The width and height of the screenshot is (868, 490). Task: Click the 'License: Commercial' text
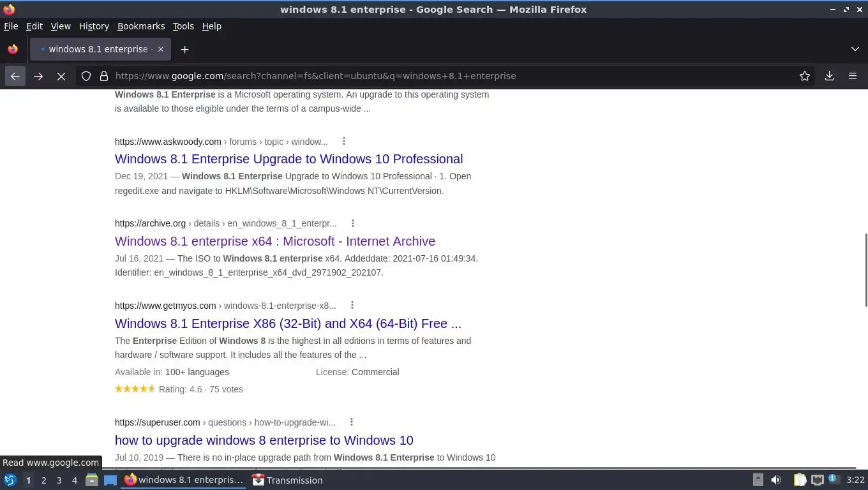coord(357,372)
